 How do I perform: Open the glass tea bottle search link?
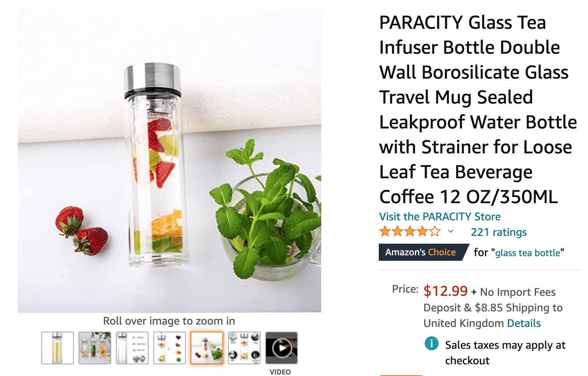coord(528,253)
